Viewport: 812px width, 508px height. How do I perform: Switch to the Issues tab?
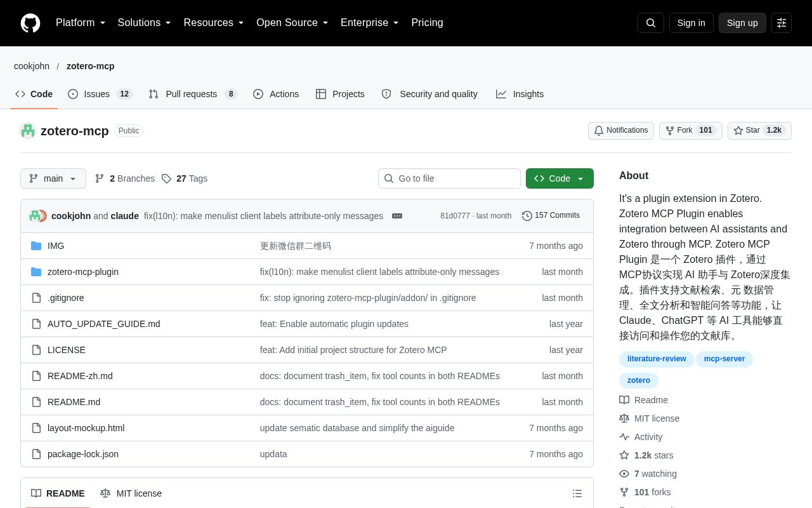tap(100, 94)
